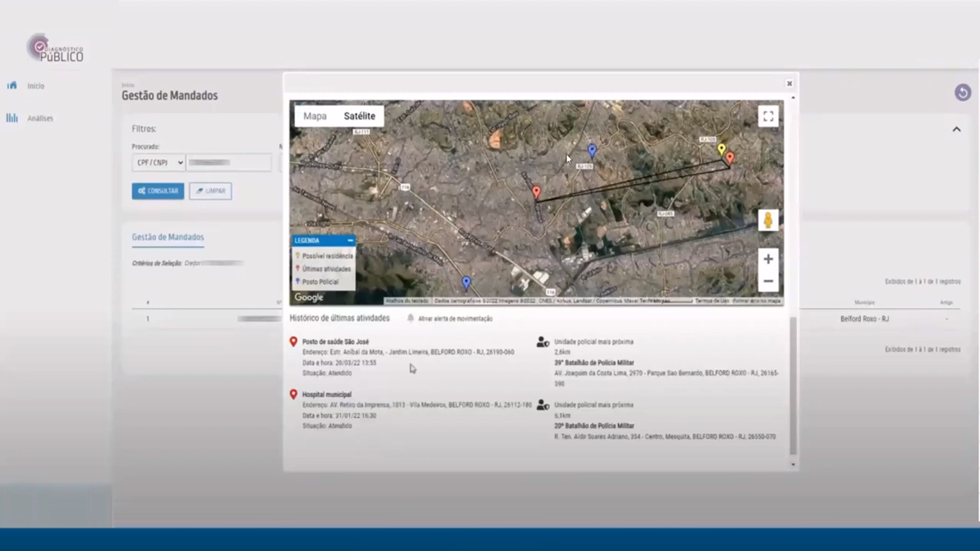Click the movement alert bell icon
The width and height of the screenshot is (980, 551).
[x=410, y=318]
